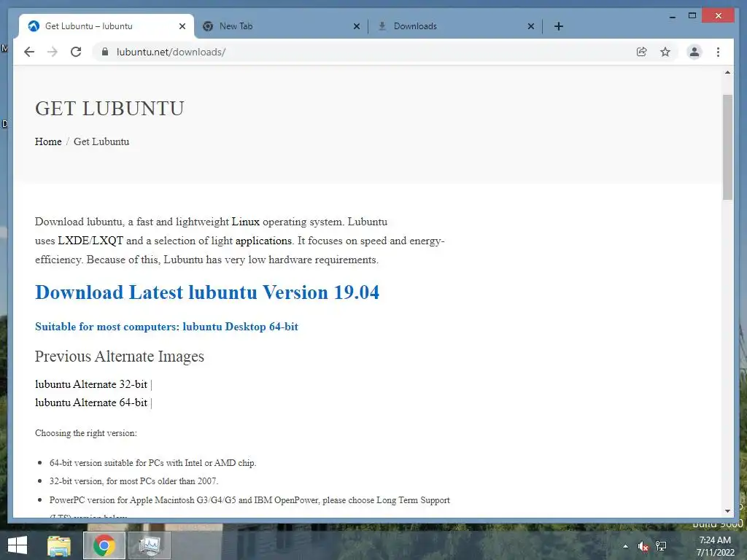
Task: Open the Windows Start button
Action: (x=18, y=545)
